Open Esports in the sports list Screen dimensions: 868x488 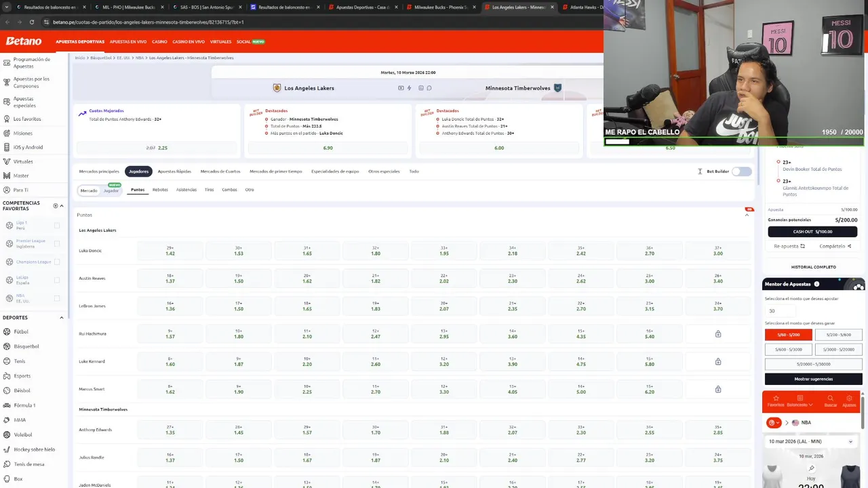[22, 376]
